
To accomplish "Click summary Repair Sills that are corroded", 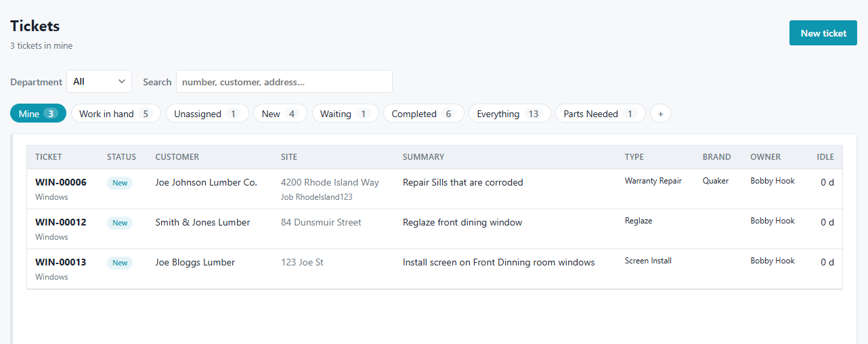I will click(x=463, y=182).
